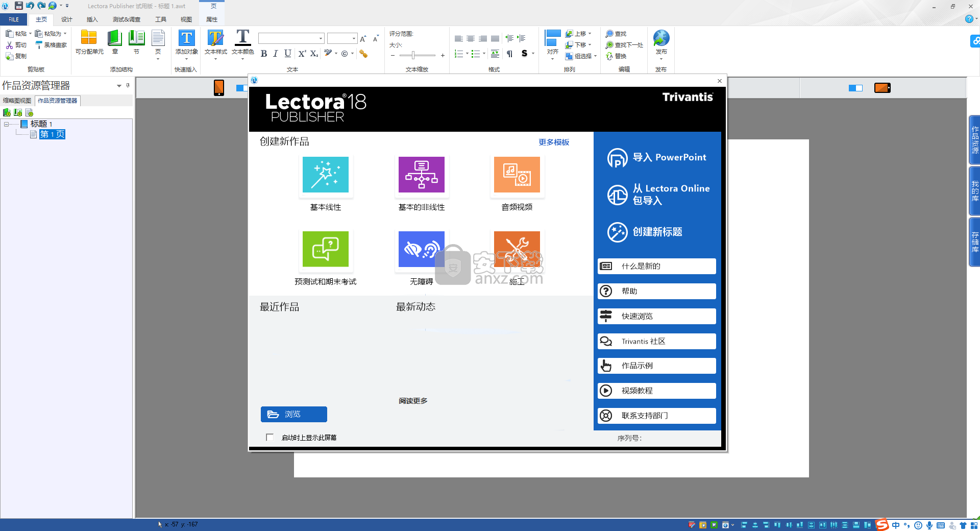Add a section with the 节 icon
The image size is (980, 531).
[136, 39]
